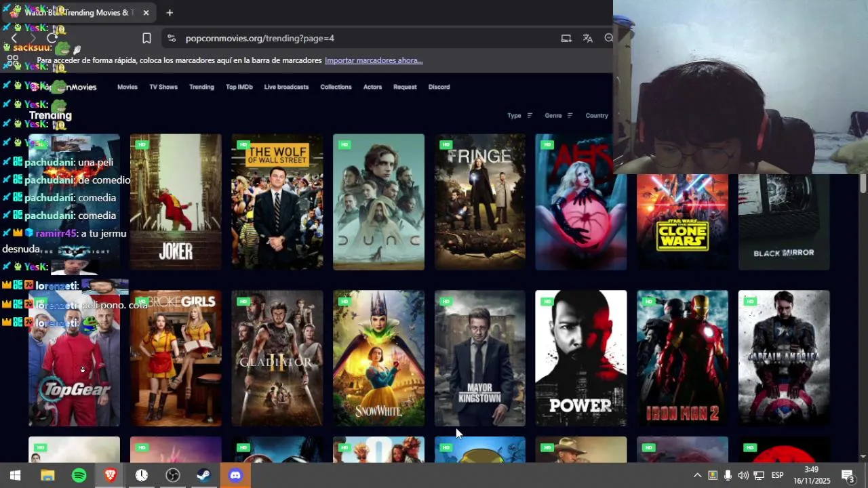Viewport: 868px width, 488px height.
Task: Click the screen cast icon in address bar
Action: point(566,38)
